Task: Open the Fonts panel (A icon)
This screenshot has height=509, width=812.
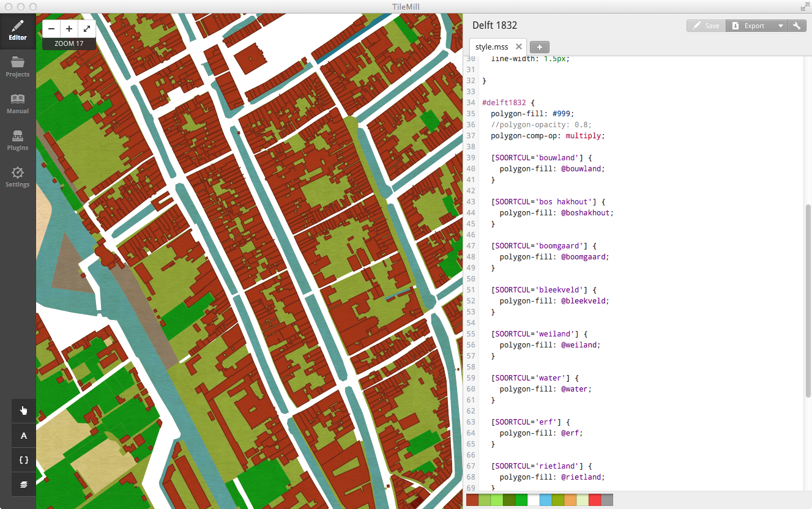Action: click(24, 436)
